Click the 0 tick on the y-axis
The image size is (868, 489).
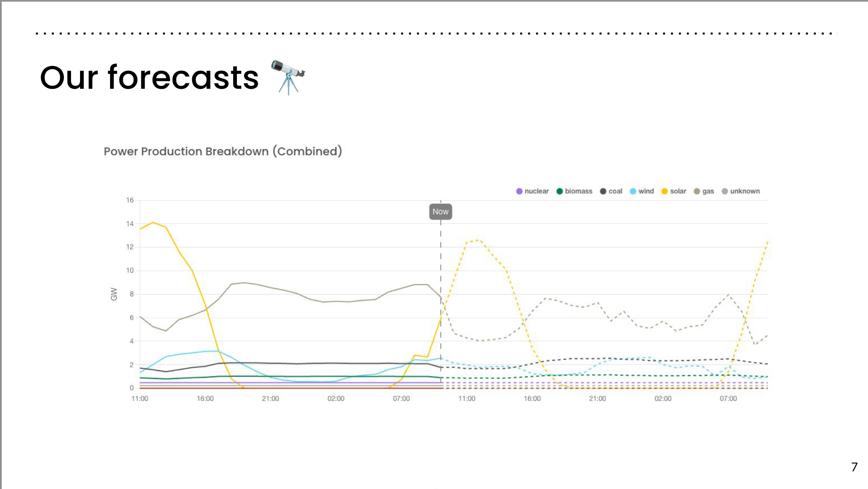pyautogui.click(x=131, y=388)
